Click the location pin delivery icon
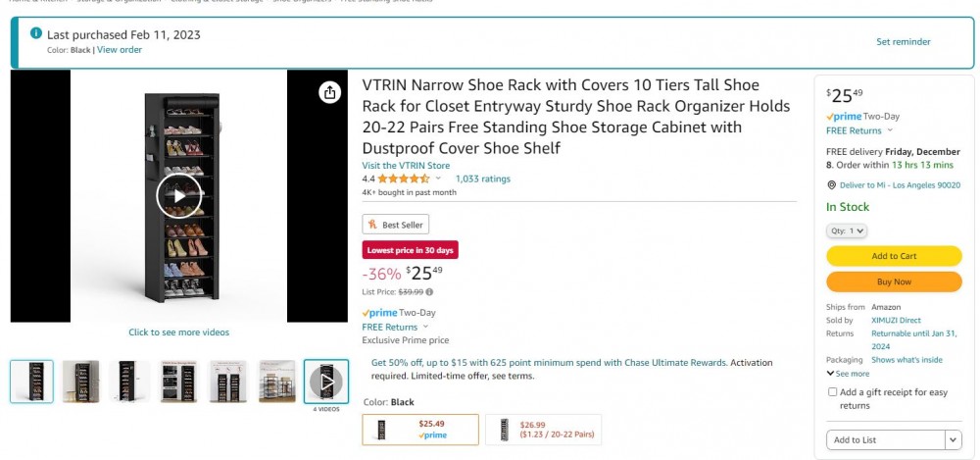This screenshot has height=460, width=980. click(x=832, y=184)
